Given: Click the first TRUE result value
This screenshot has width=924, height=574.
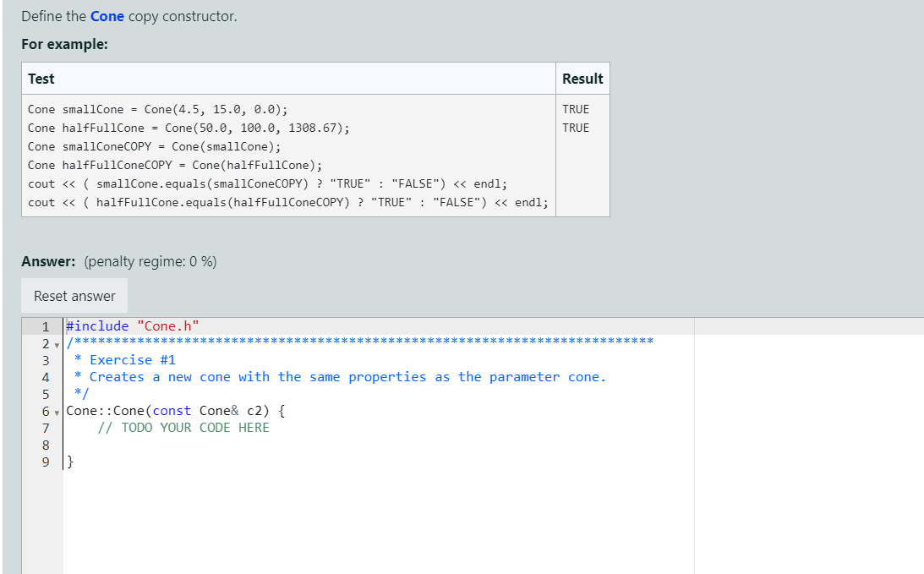Looking at the screenshot, I should [x=574, y=109].
